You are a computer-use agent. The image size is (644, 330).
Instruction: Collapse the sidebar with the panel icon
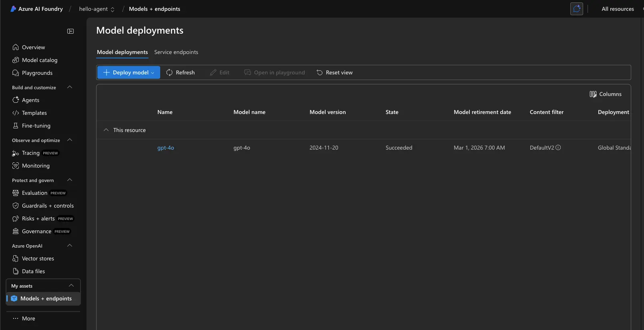coord(70,31)
